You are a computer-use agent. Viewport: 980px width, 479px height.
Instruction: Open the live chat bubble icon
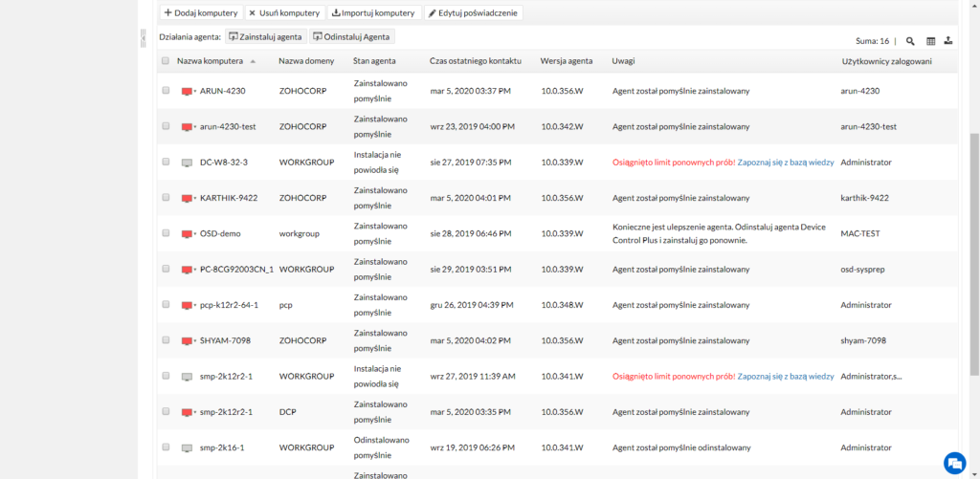[x=953, y=462]
